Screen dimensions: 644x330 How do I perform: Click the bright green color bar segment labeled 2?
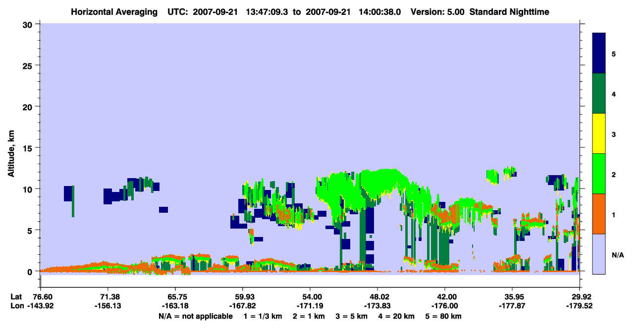599,173
